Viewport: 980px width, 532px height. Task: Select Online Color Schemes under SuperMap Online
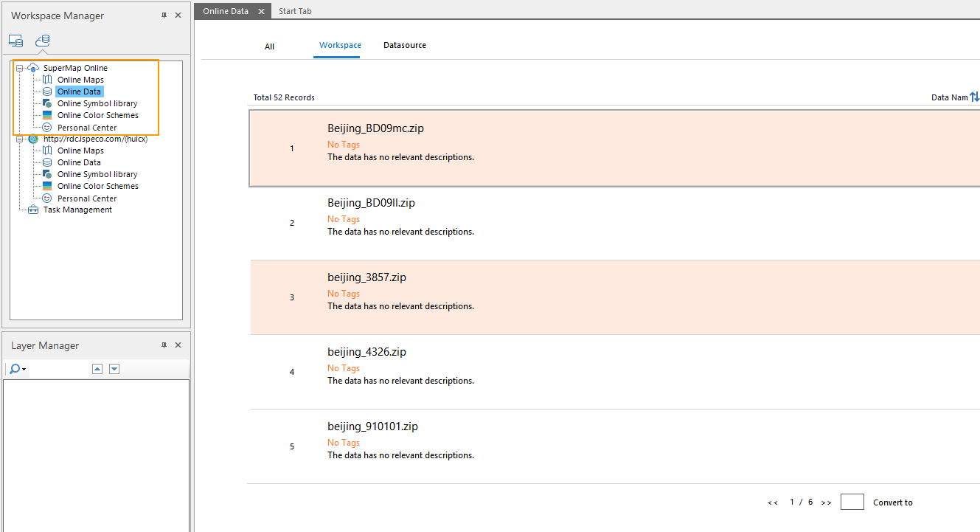(x=97, y=115)
